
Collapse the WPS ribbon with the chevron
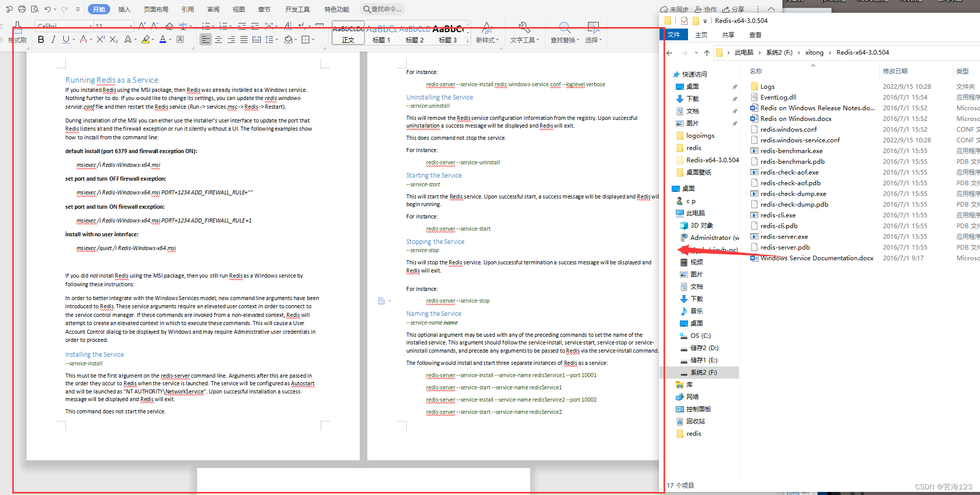[771, 9]
